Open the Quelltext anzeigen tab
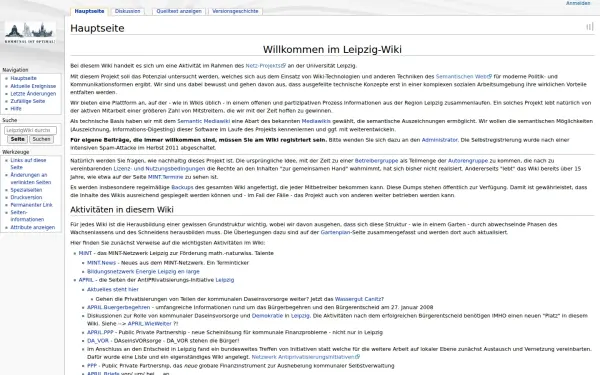This screenshot has width=600, height=375. 179,11
